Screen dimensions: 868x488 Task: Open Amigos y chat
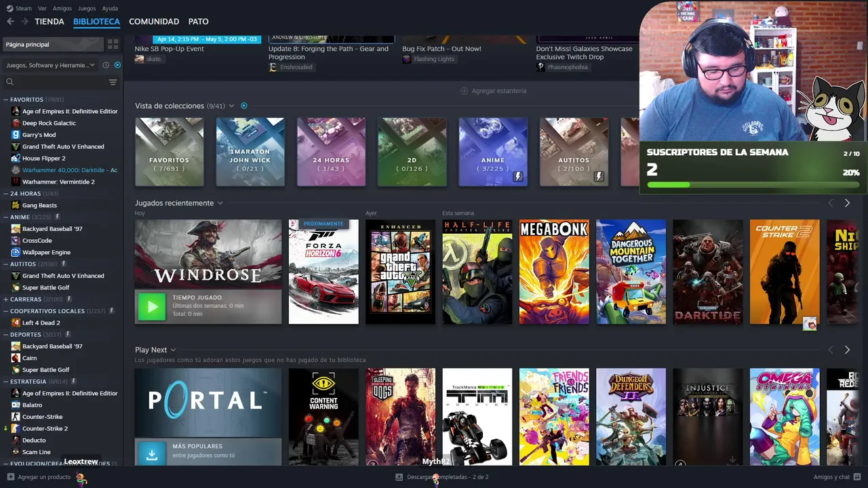[837, 477]
